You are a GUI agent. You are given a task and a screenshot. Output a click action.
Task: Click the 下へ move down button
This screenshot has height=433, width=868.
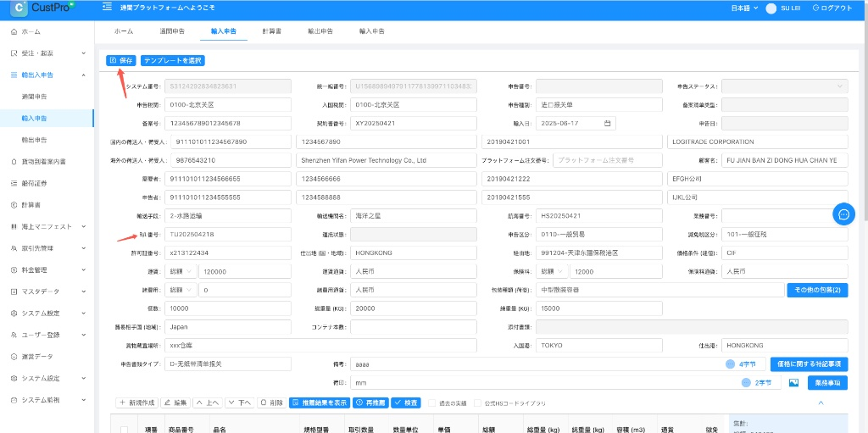[x=240, y=402]
